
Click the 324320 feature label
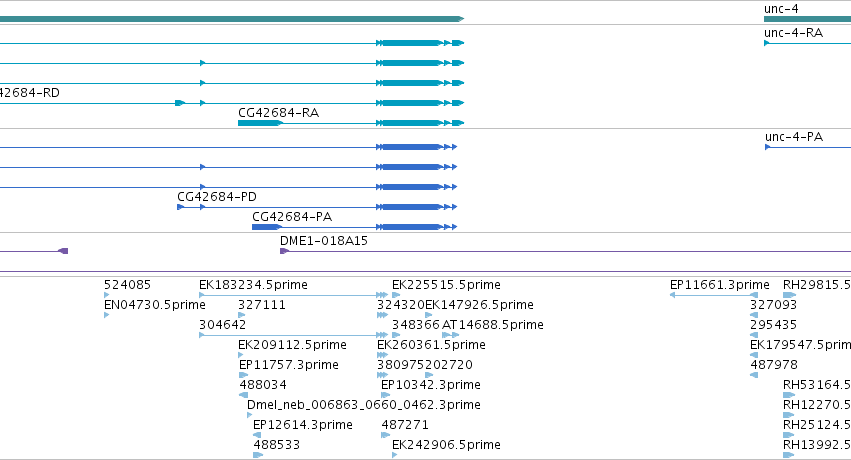click(401, 305)
